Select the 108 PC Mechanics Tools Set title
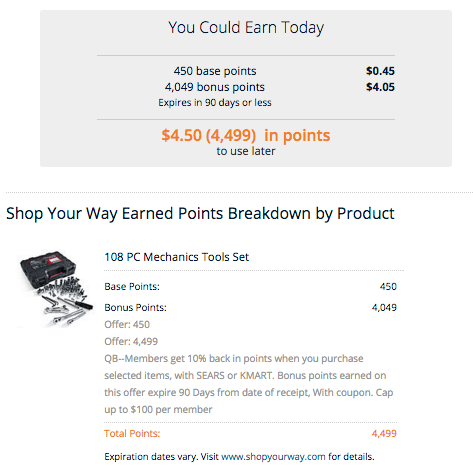The width and height of the screenshot is (473, 475). click(x=176, y=257)
